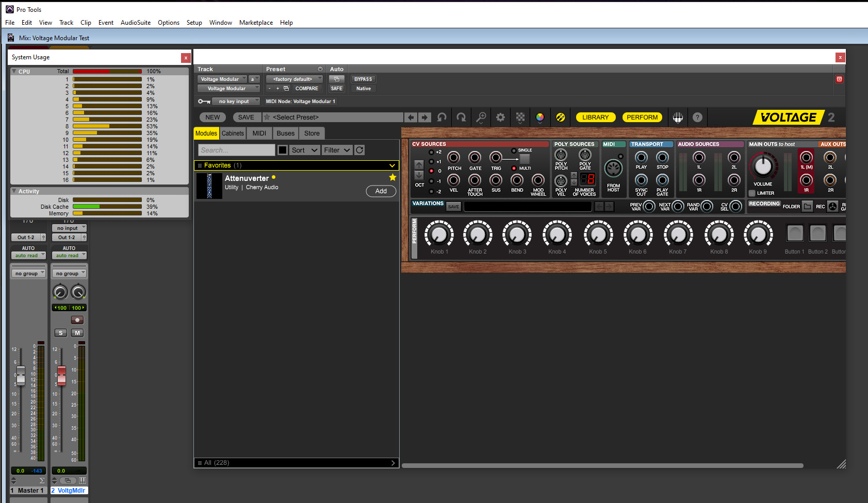Open the Setup menu
This screenshot has height=503, width=868.
194,23
